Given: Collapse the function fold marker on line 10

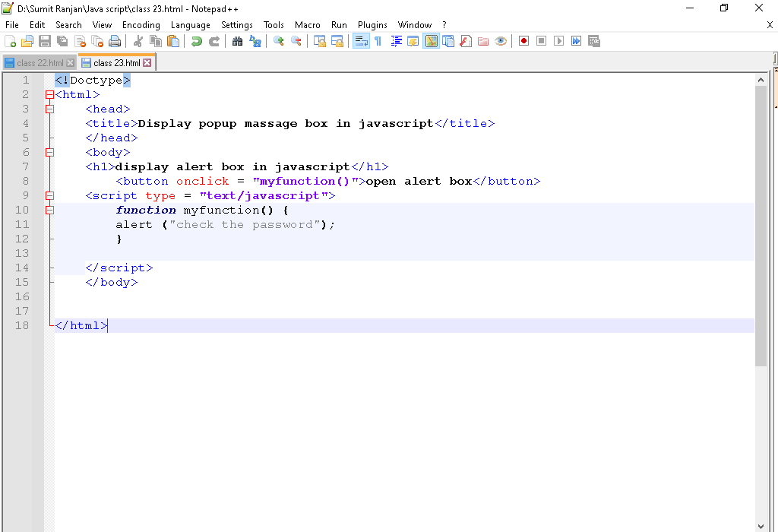Looking at the screenshot, I should [49, 211].
